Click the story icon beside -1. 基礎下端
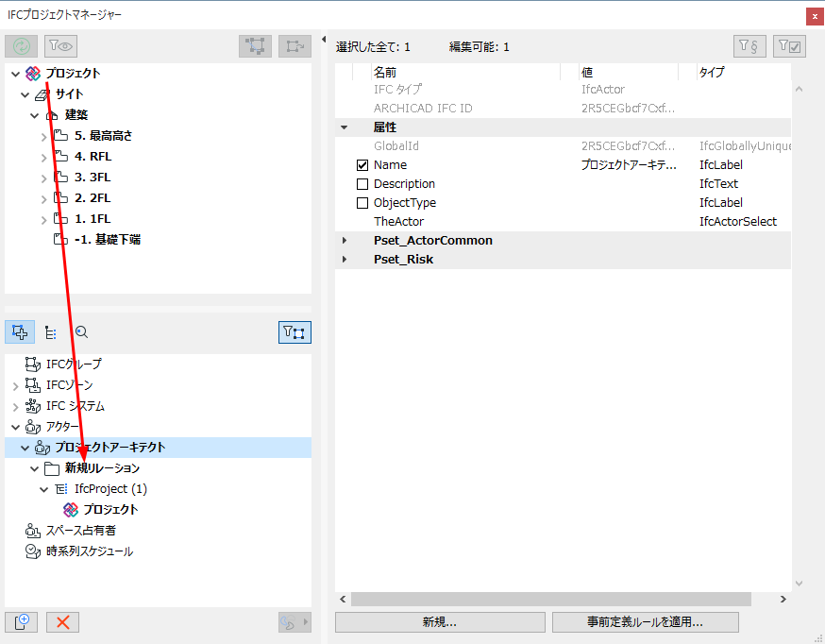Screen dimensions: 825x644 pos(61,240)
